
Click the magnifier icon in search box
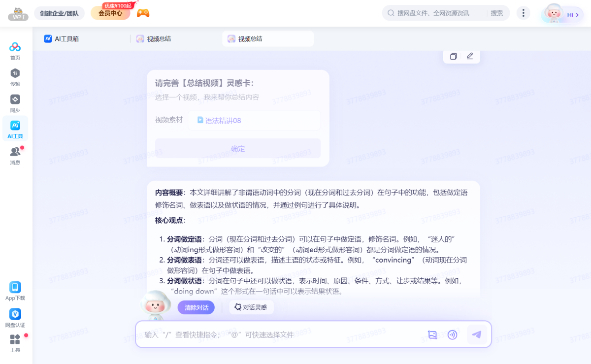coord(391,13)
